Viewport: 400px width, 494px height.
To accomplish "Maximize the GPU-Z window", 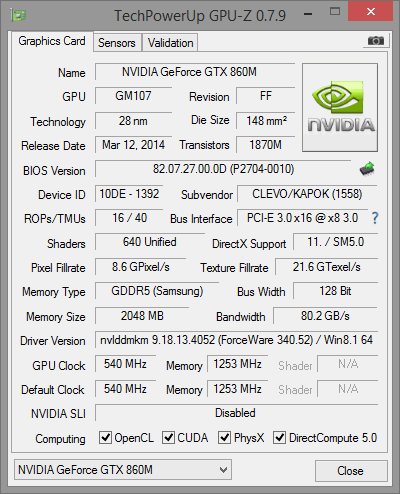I will pos(335,12).
